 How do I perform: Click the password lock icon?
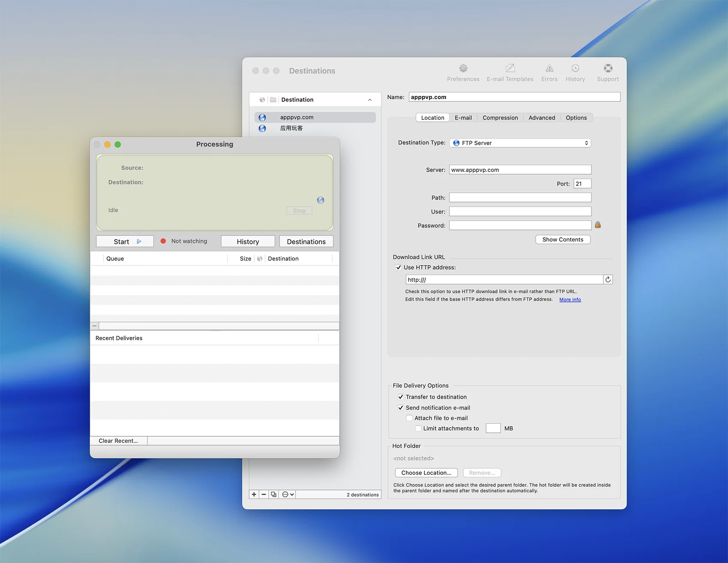tap(598, 225)
